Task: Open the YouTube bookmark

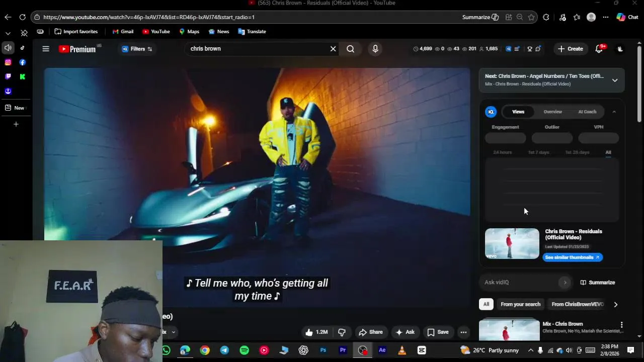Action: click(156, 32)
